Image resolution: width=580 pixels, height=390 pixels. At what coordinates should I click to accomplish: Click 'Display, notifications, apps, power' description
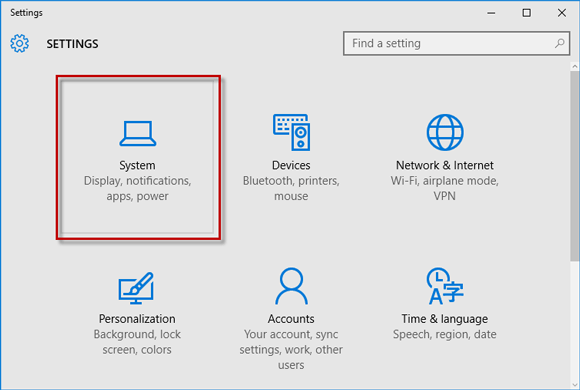[137, 188]
